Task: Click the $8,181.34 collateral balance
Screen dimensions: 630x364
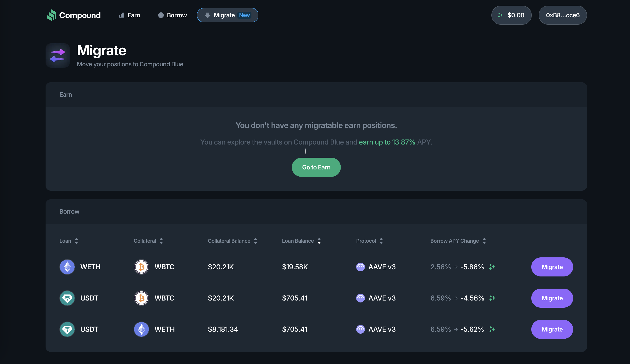Action: 223,329
